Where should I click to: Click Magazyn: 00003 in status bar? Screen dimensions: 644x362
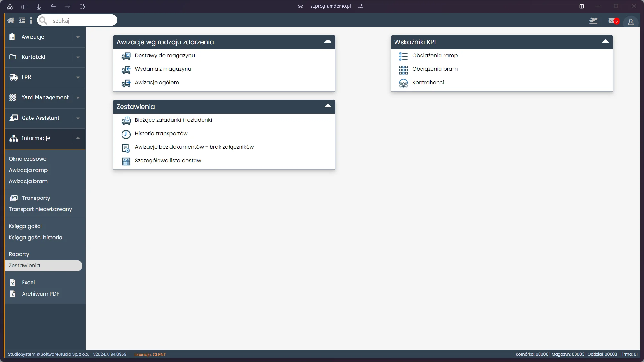point(568,354)
